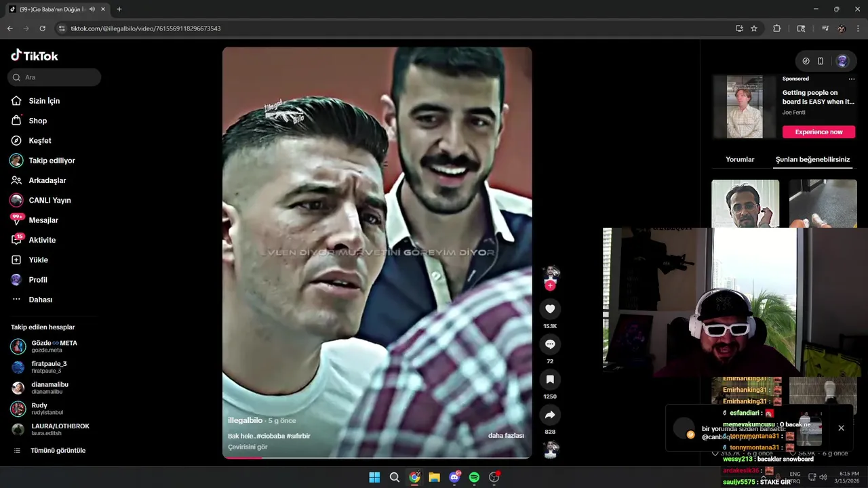The width and height of the screenshot is (868, 488).
Task: Open the Windows Start menu
Action: click(374, 477)
